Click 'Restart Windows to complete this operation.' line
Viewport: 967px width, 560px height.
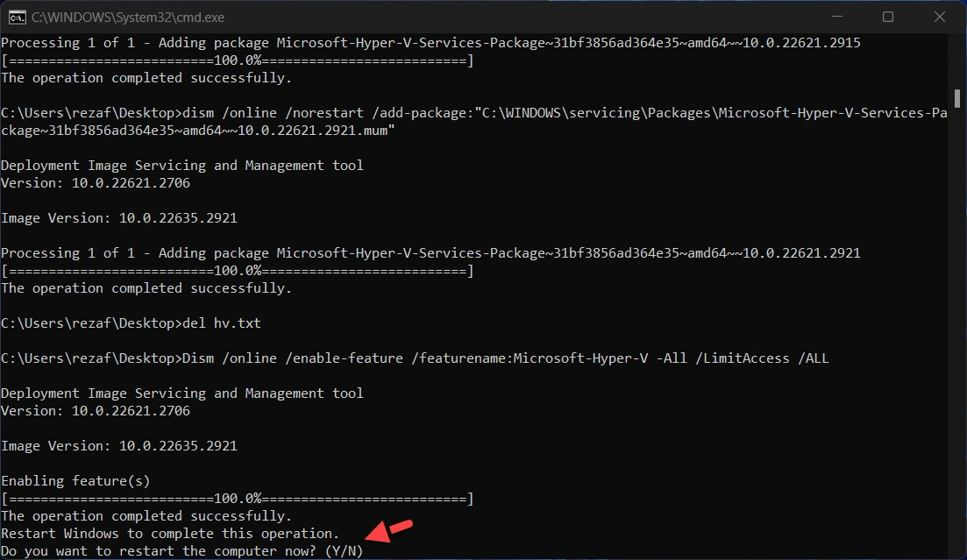(x=170, y=534)
